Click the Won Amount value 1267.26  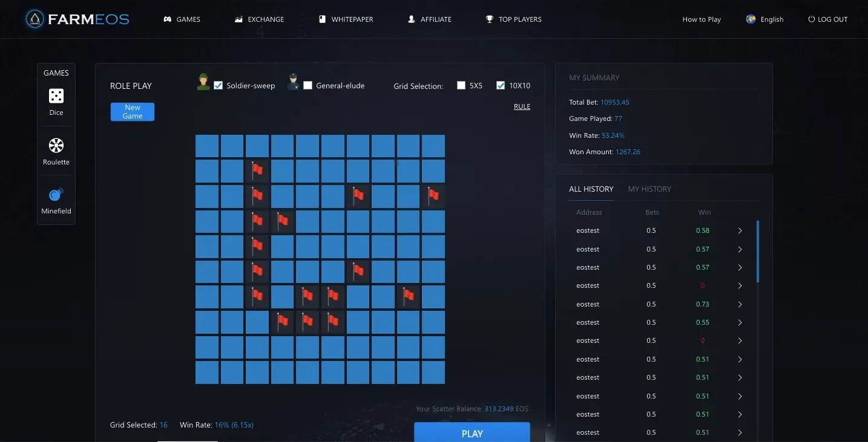click(628, 152)
